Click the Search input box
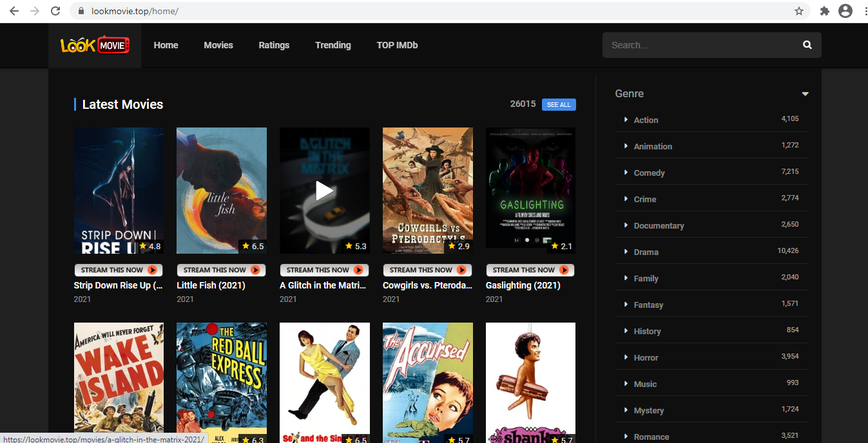The height and width of the screenshot is (443, 868). point(702,45)
